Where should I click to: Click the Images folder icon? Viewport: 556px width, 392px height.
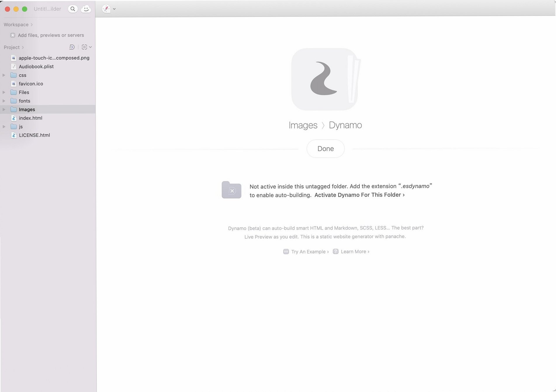[x=13, y=109]
